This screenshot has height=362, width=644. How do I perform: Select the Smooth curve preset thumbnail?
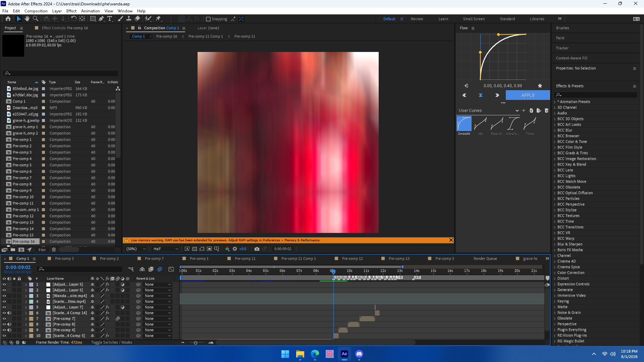(464, 124)
